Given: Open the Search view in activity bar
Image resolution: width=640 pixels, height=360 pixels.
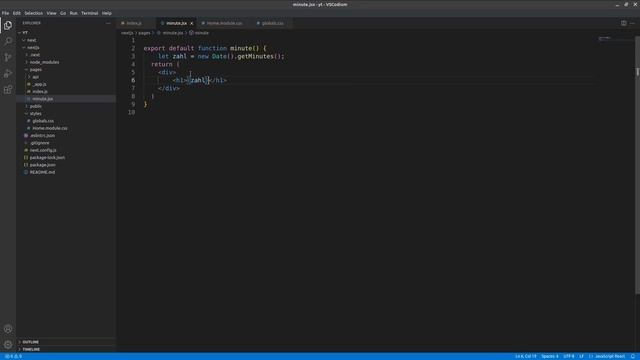Looking at the screenshot, I should [x=8, y=41].
